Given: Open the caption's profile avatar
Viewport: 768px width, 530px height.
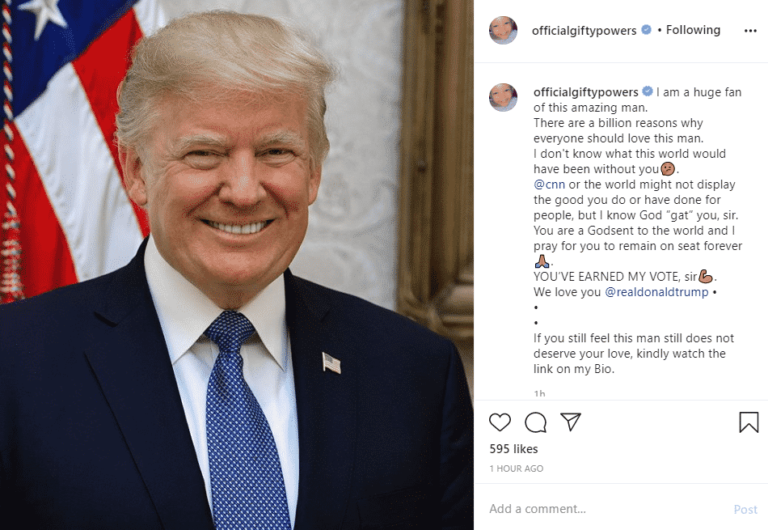Looking at the screenshot, I should tap(503, 97).
